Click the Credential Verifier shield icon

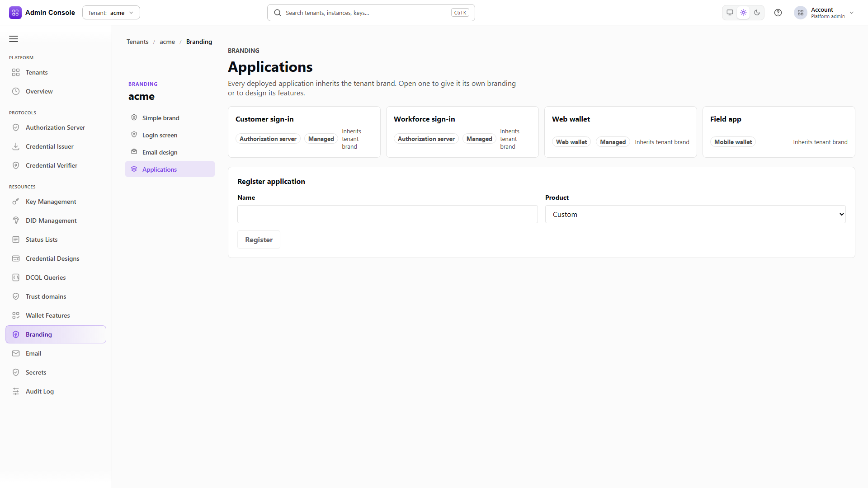(16, 165)
